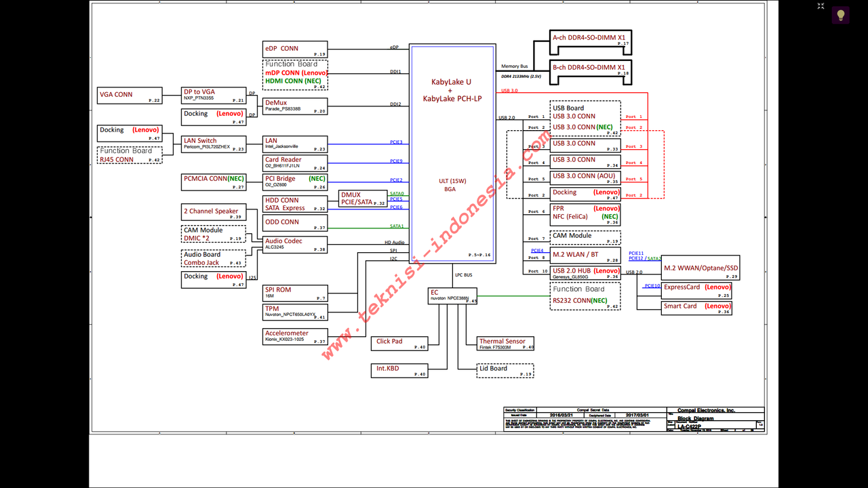Click the 'Smart Card' block label

680,306
